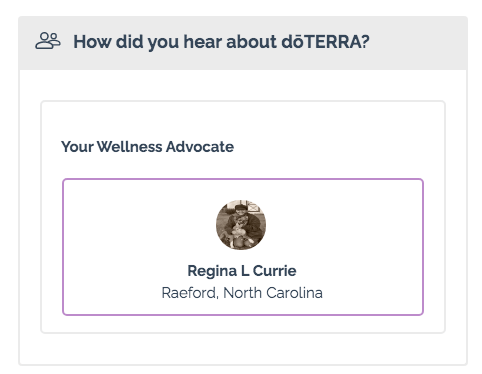Select Regina L Currie's circular profile photo
Viewport: 482px width, 374px height.
[x=241, y=225]
